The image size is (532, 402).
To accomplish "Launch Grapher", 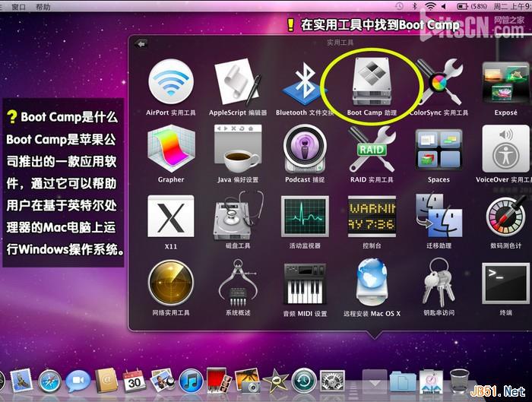I will point(171,149).
